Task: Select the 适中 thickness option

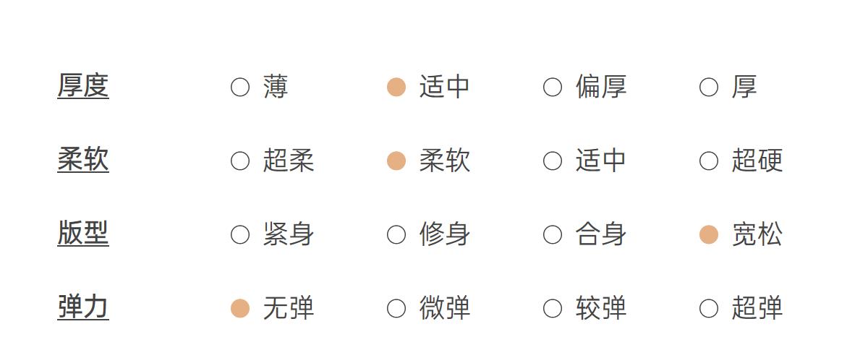Action: point(396,88)
